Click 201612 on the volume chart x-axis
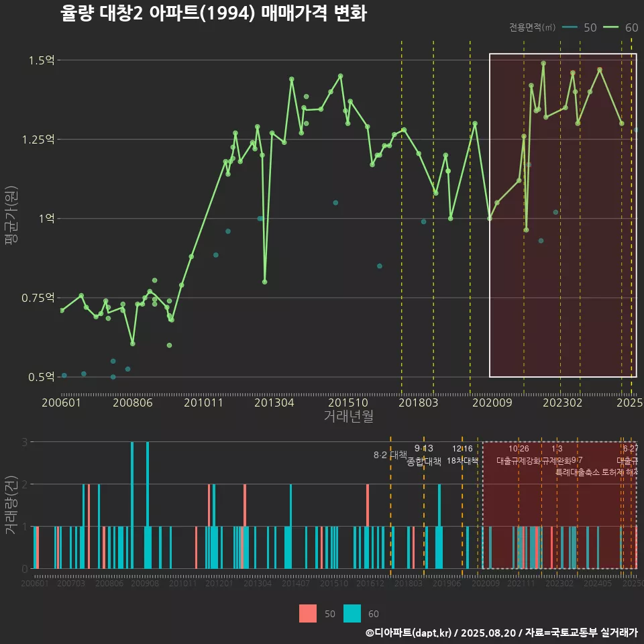 [370, 583]
